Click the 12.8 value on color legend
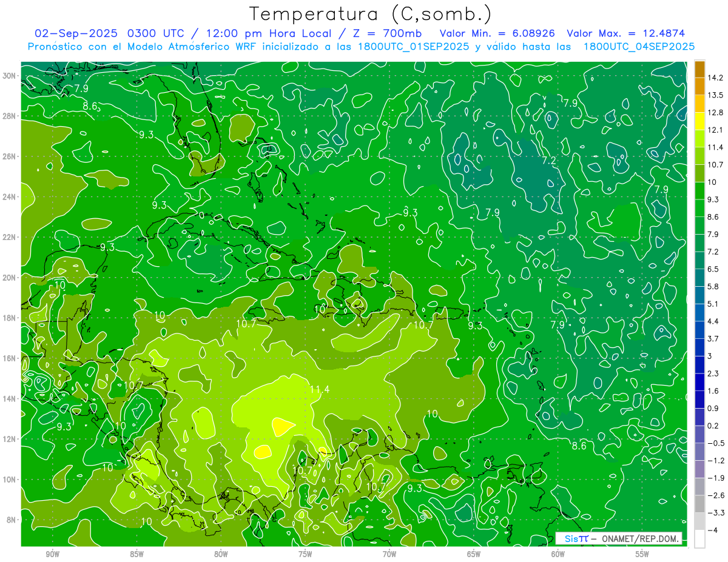The width and height of the screenshot is (728, 562). (715, 112)
